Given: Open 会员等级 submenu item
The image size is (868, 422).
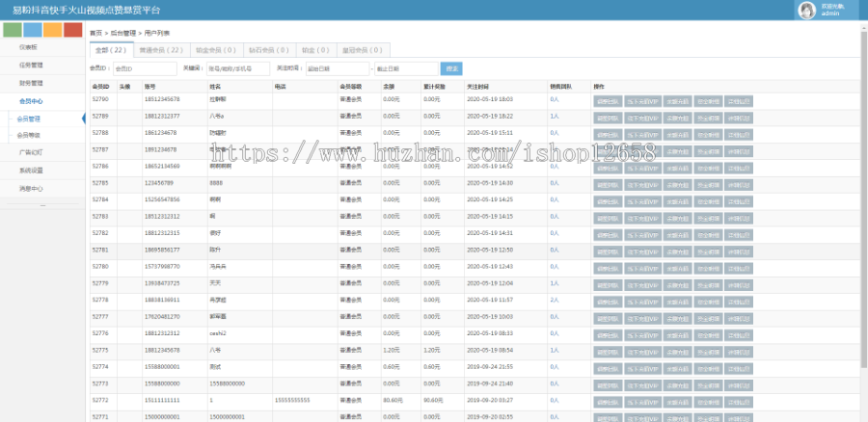Looking at the screenshot, I should 29,135.
